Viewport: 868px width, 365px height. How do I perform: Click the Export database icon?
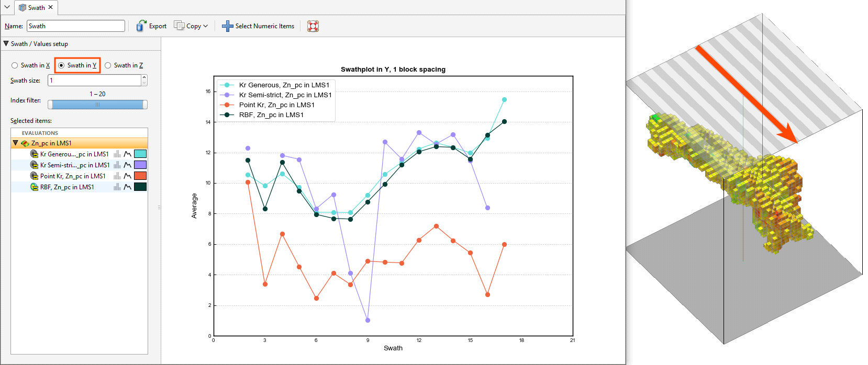(x=141, y=26)
